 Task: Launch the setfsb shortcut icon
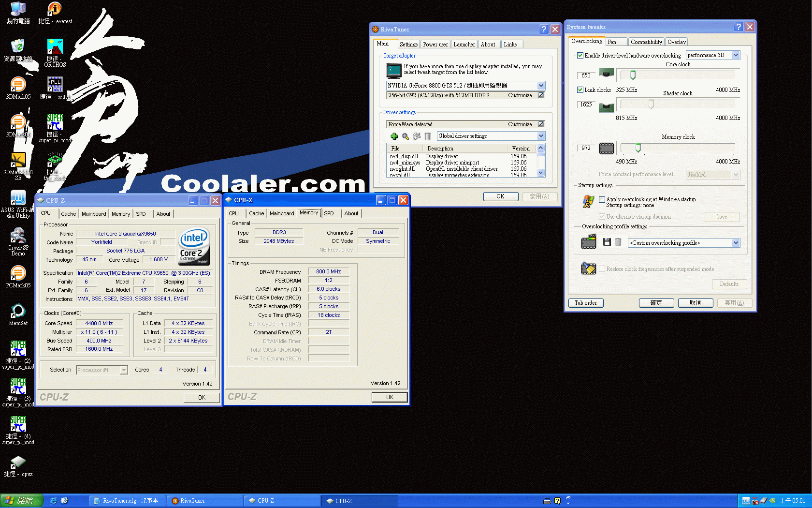pos(55,88)
